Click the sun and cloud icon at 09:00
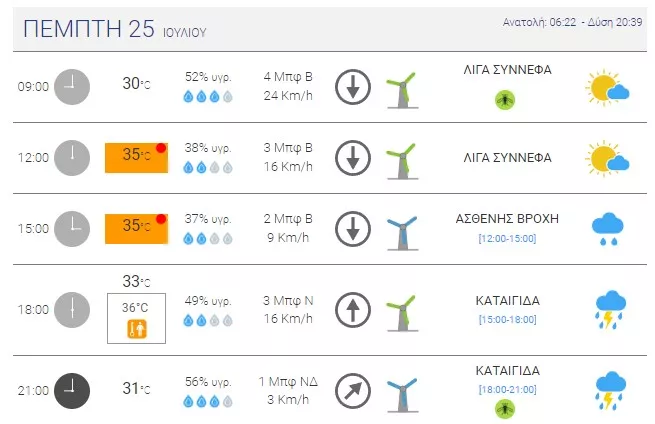Viewport: 655px width, 424px height. coord(607,87)
